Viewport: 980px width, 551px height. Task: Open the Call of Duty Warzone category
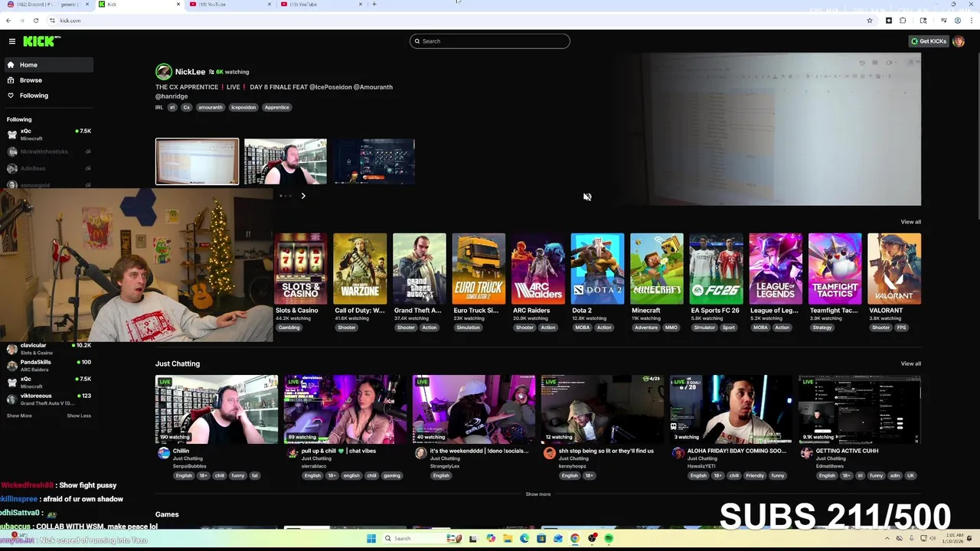click(x=360, y=269)
